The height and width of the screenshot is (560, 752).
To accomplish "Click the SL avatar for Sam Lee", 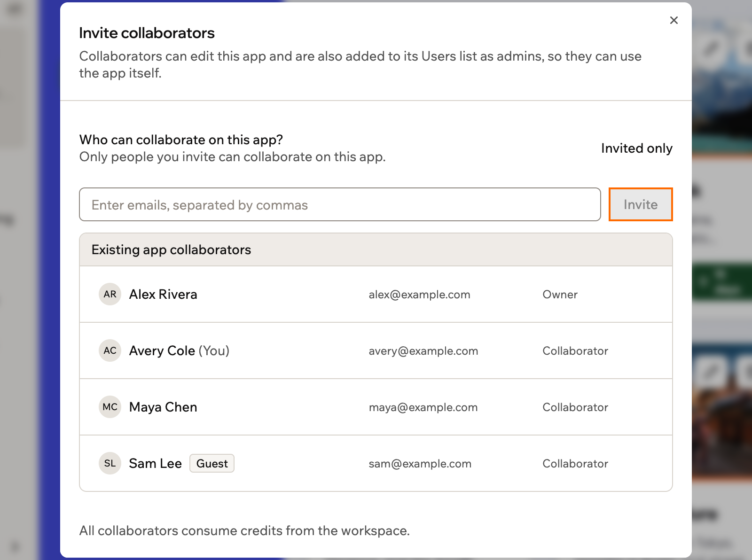I will pyautogui.click(x=110, y=463).
